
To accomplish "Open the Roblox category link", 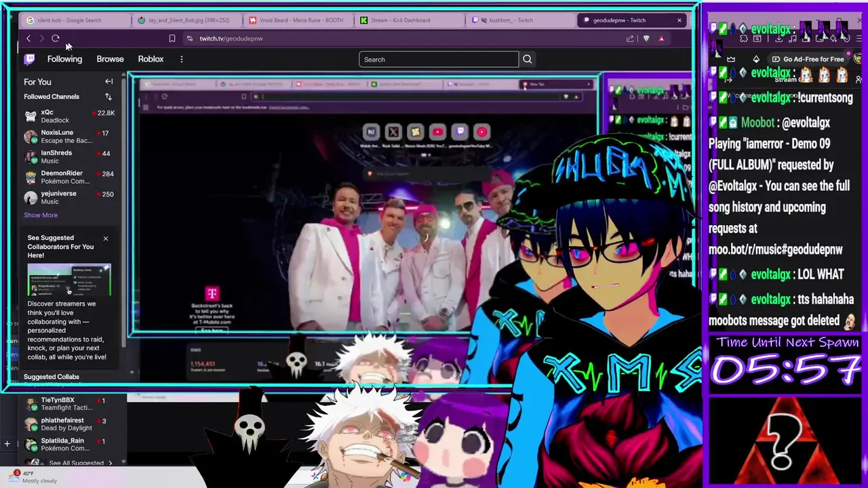I will (151, 59).
